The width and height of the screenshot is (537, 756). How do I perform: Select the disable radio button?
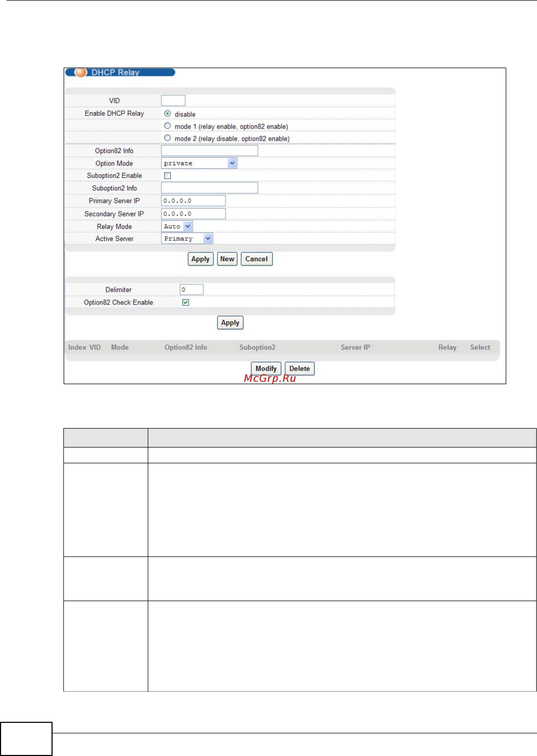pos(167,113)
